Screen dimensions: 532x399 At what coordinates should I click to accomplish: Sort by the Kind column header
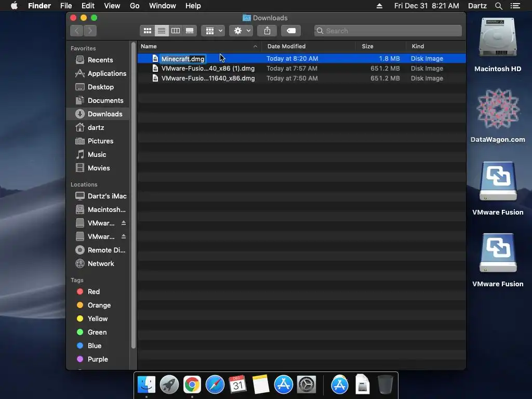tap(436, 46)
